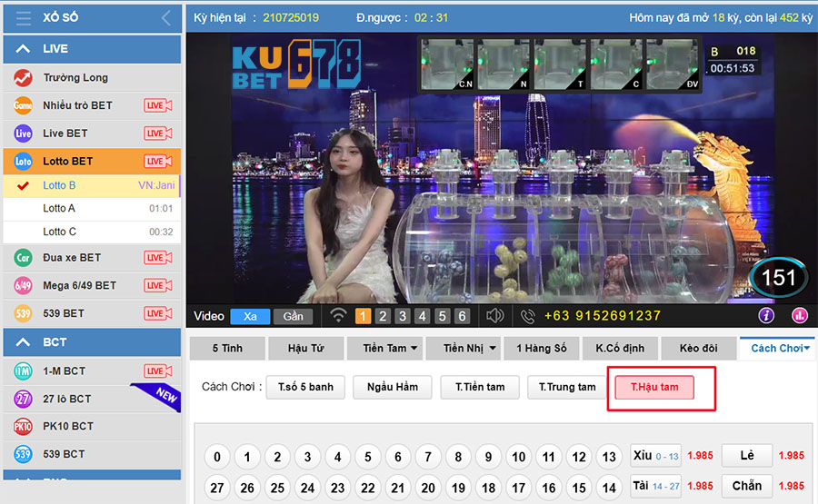The width and height of the screenshot is (818, 504).
Task: Open the pink statistics chart icon
Action: 800,316
